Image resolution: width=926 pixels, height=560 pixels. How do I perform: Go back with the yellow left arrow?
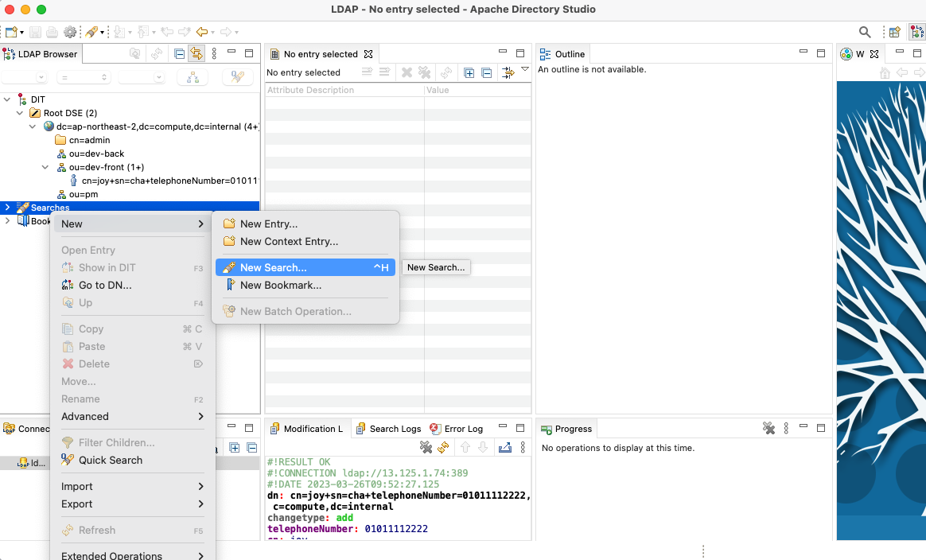click(x=202, y=32)
